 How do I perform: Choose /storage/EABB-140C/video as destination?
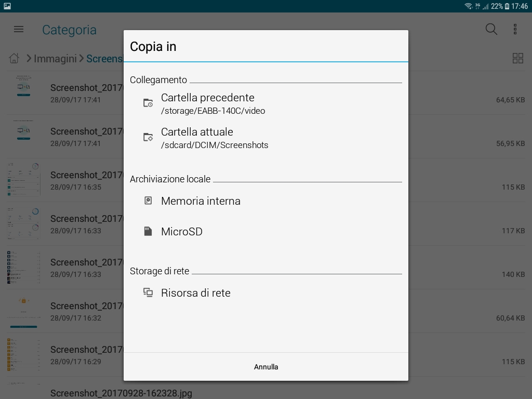point(213,111)
